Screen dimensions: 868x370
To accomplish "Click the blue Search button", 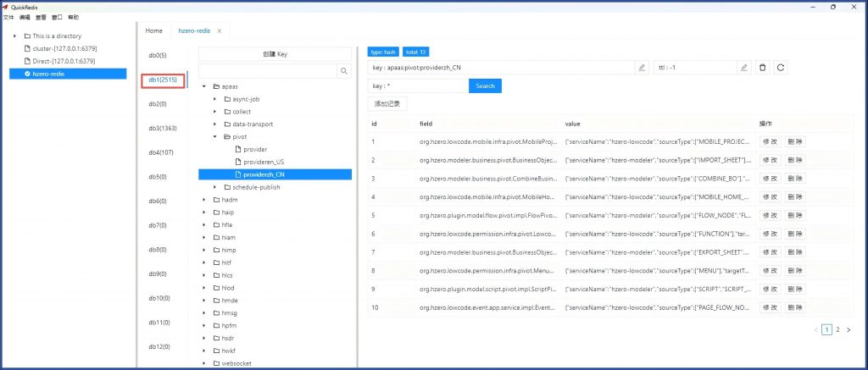I will 485,86.
